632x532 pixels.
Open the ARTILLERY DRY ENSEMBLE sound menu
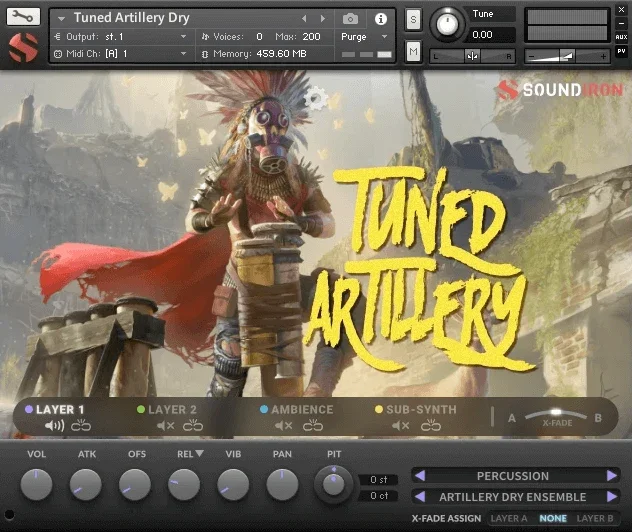(513, 497)
